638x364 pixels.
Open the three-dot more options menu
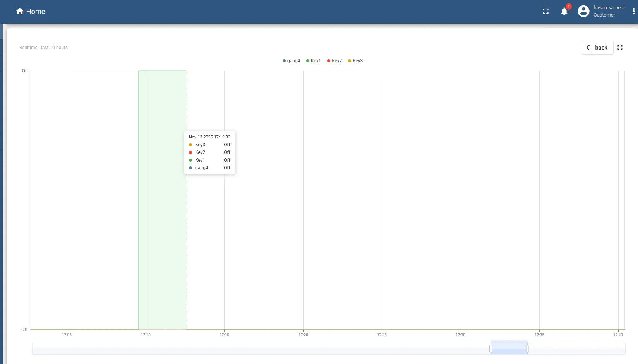[x=633, y=12]
